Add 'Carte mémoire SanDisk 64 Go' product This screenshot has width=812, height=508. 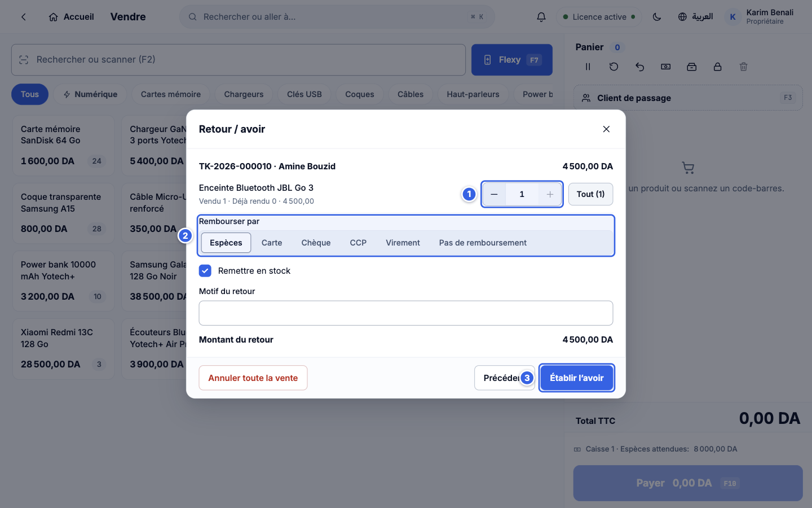[x=63, y=146]
